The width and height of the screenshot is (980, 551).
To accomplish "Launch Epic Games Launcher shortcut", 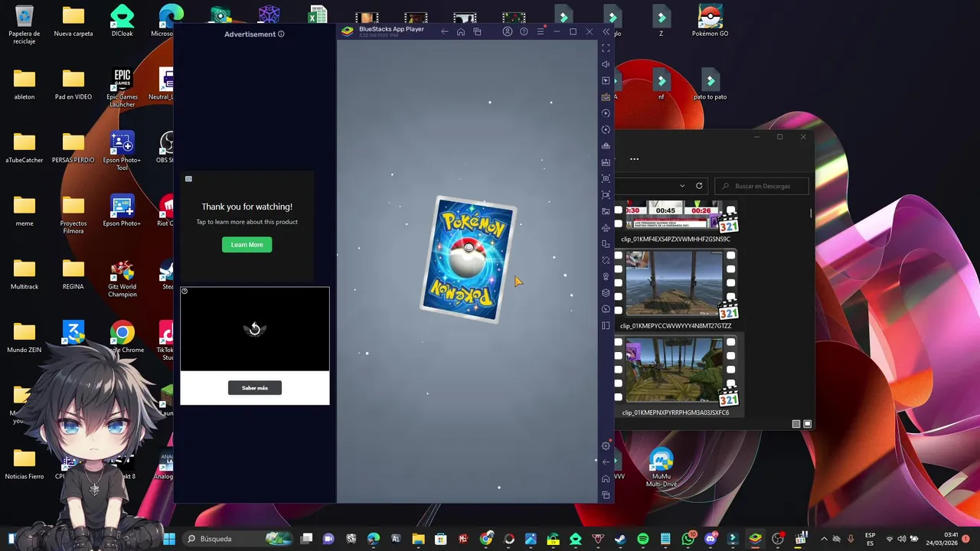I will coord(122,87).
